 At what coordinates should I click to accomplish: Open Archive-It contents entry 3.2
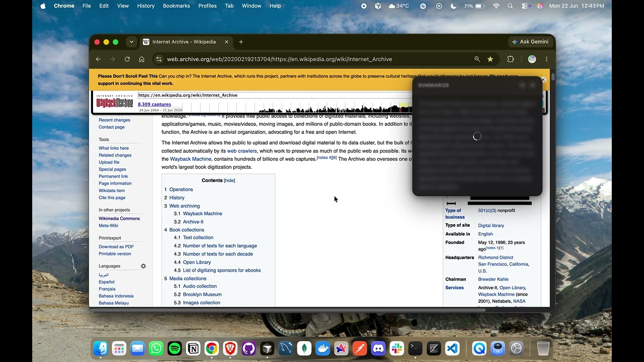tap(193, 222)
